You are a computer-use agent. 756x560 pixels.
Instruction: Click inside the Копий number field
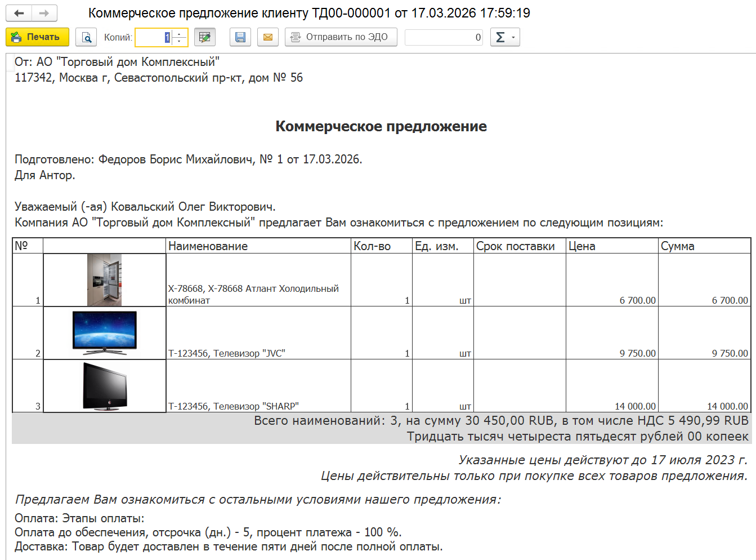click(153, 37)
